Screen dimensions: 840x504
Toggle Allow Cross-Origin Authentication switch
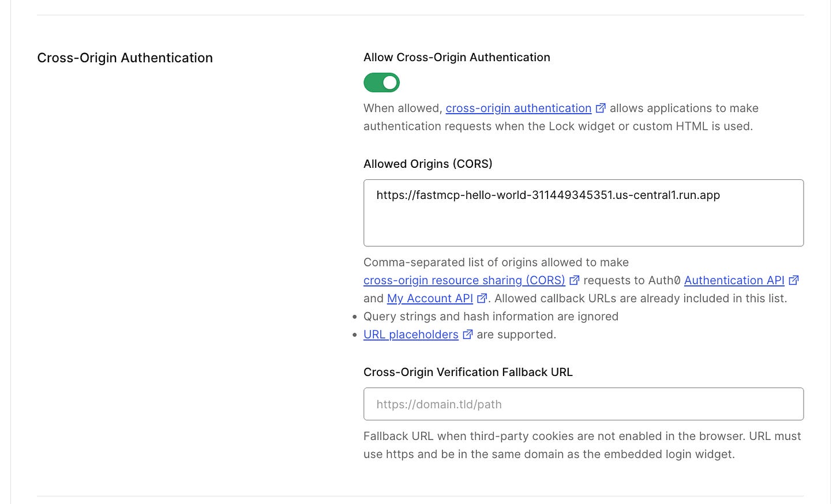pyautogui.click(x=381, y=82)
